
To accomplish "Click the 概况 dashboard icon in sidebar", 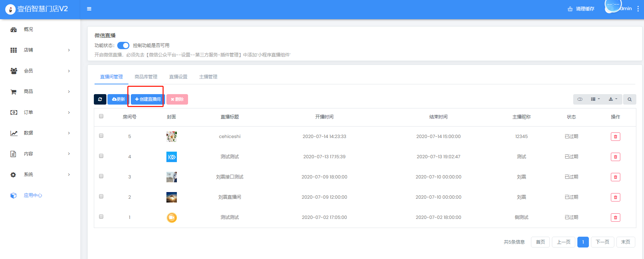I will click(x=14, y=30).
